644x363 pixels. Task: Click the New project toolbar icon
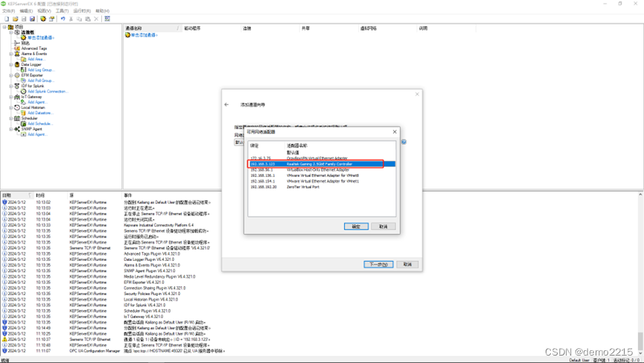(7, 19)
